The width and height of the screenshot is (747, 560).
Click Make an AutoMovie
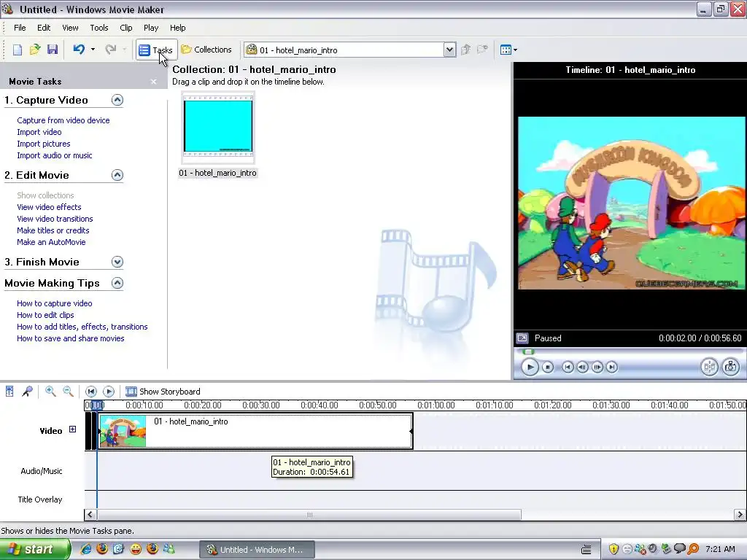pyautogui.click(x=51, y=242)
